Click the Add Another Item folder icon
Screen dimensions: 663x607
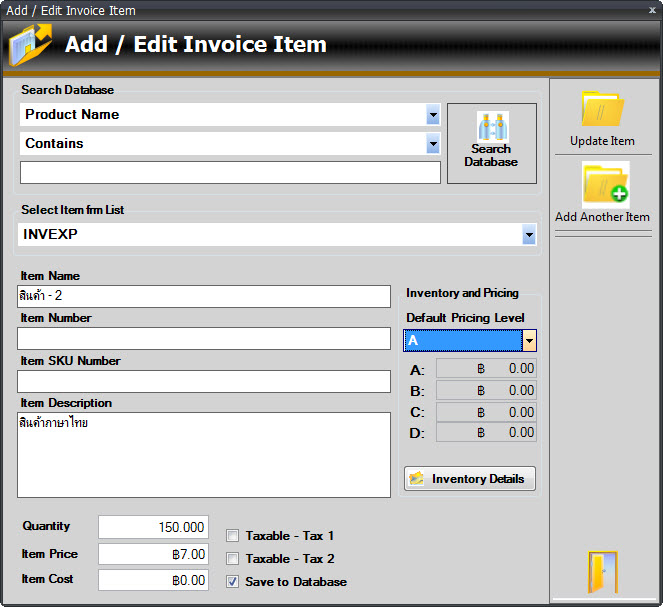[602, 184]
